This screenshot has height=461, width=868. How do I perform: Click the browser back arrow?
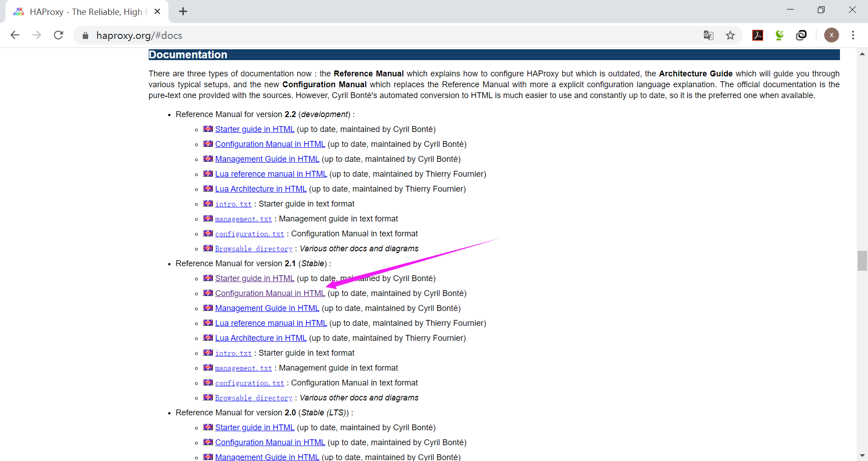[x=15, y=35]
